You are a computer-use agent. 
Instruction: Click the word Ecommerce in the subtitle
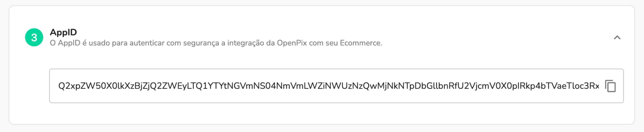[361, 43]
